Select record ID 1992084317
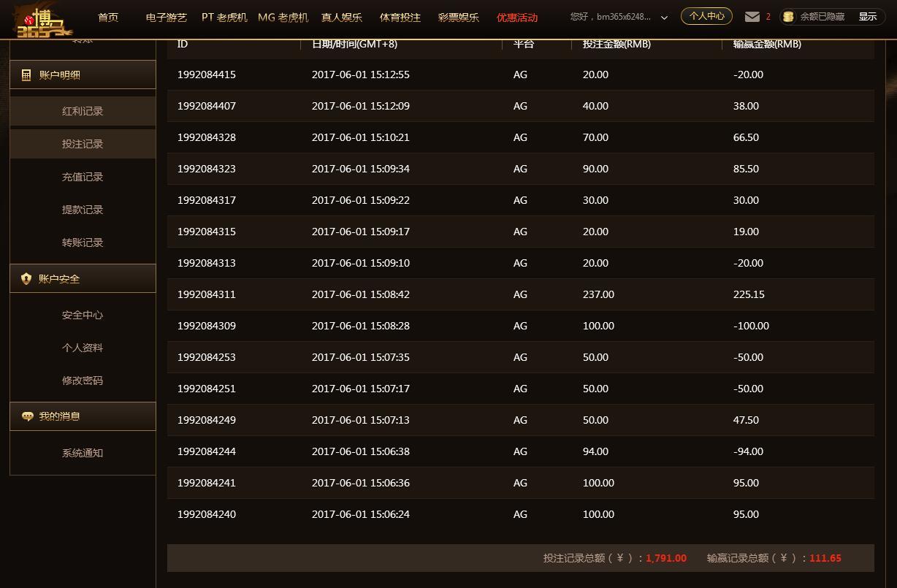Viewport: 897px width, 588px height. pos(207,200)
